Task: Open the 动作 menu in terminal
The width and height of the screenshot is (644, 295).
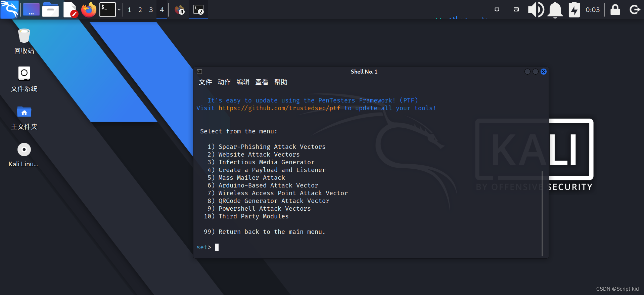Action: click(224, 82)
